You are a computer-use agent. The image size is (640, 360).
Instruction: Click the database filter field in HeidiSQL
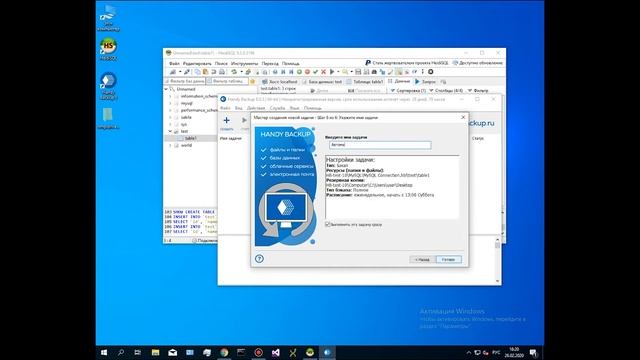pyautogui.click(x=184, y=81)
